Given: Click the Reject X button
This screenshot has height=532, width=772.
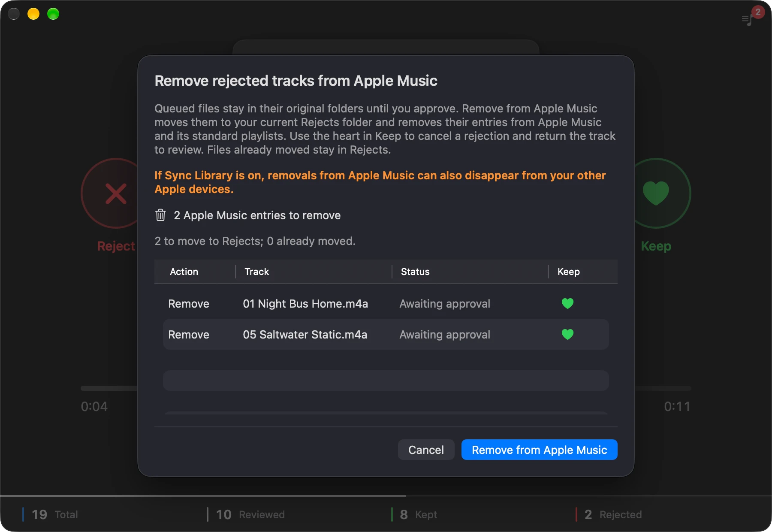Looking at the screenshot, I should point(110,193).
